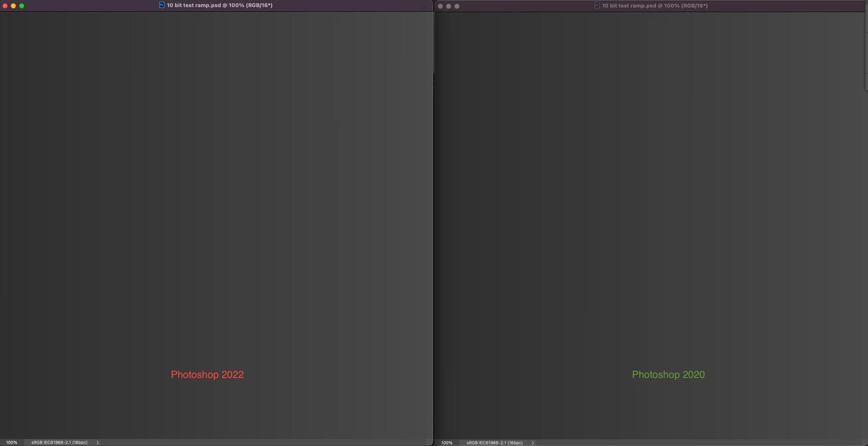Click the 100% zoom field in the Photoshop 2022 window
Image resolution: width=868 pixels, height=446 pixels.
click(12, 442)
